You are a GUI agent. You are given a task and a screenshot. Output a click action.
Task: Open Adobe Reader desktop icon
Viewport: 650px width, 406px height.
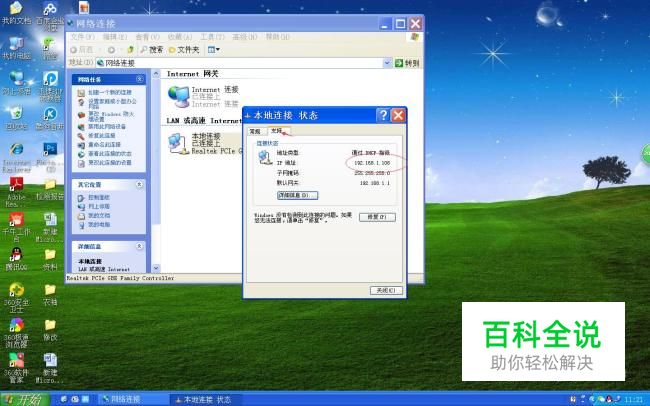click(16, 192)
